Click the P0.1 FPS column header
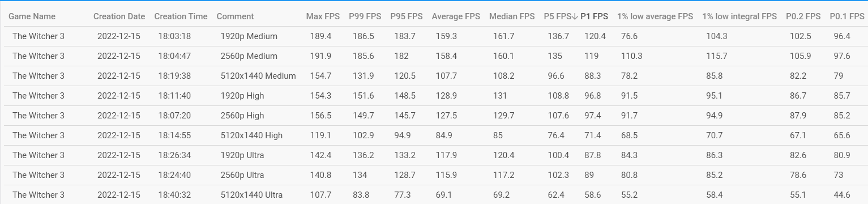The height and width of the screenshot is (204, 868). [x=846, y=16]
